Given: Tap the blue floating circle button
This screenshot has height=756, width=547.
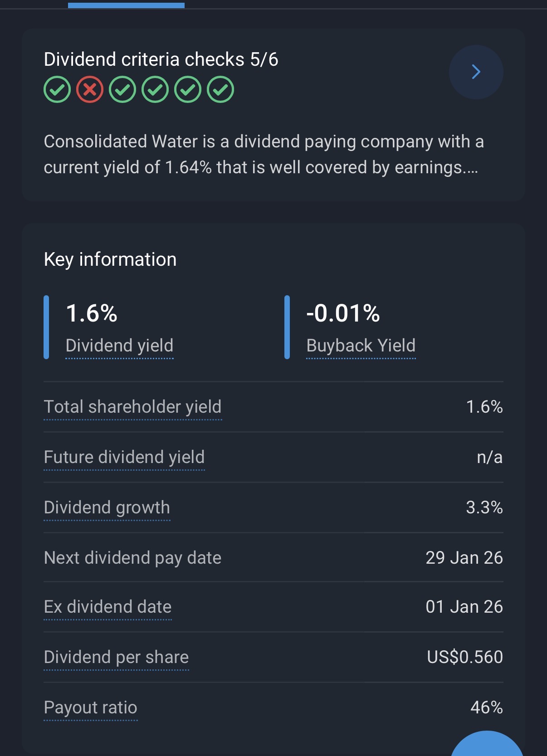Looking at the screenshot, I should [487, 746].
